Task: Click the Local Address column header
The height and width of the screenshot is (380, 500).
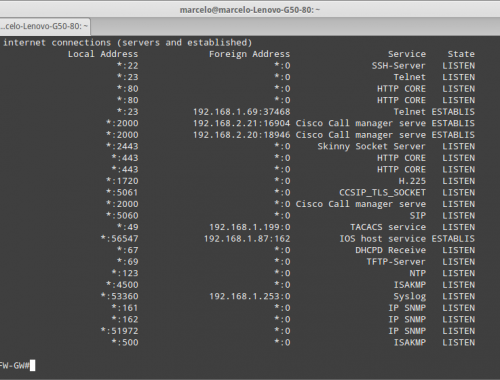Action: point(103,54)
